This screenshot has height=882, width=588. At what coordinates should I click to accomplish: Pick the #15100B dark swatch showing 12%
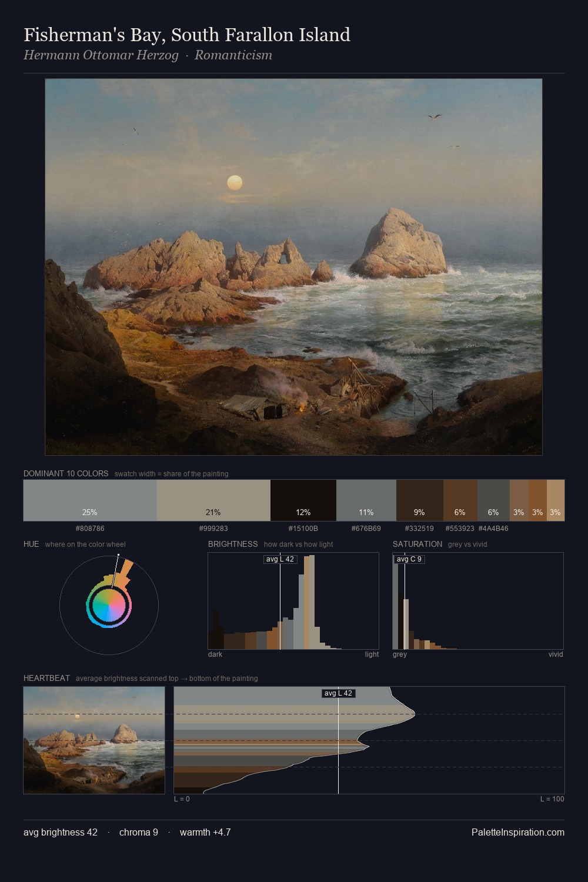(x=303, y=500)
